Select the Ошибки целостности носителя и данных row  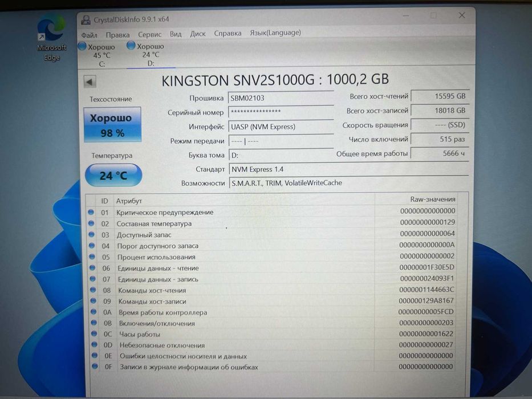click(x=271, y=356)
